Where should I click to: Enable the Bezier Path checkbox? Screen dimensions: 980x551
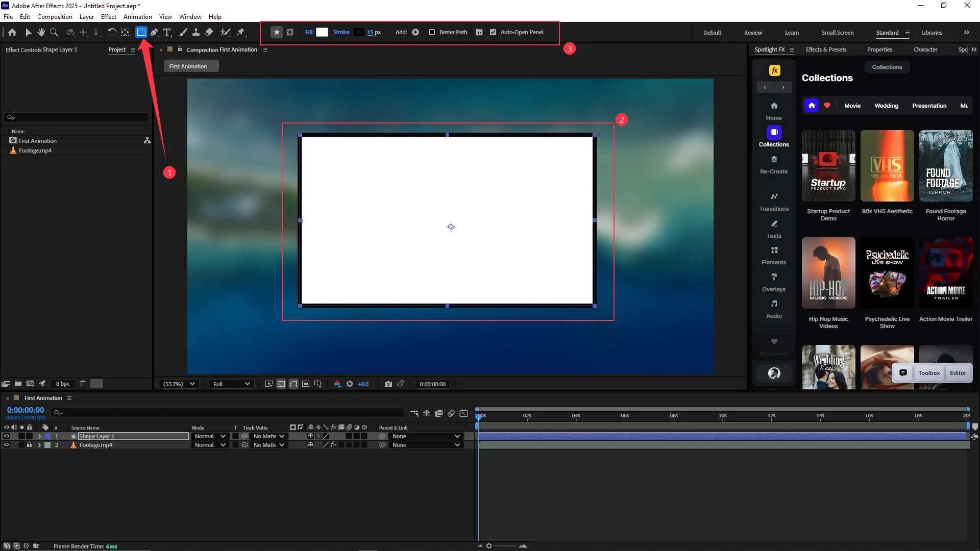point(432,32)
